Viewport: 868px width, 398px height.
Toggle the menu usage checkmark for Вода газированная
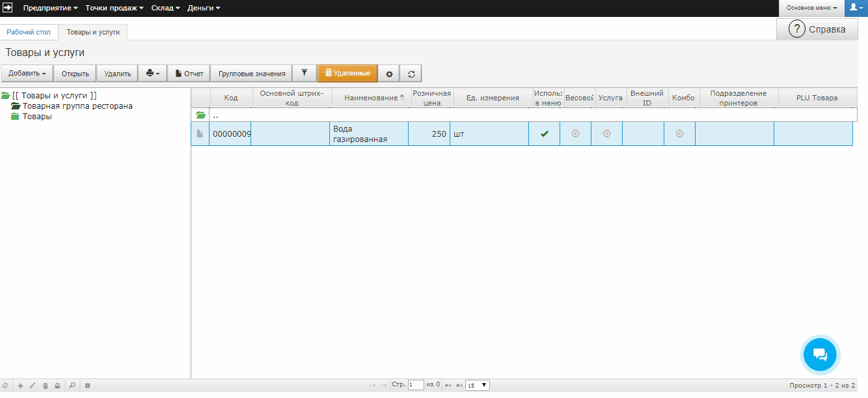(544, 134)
